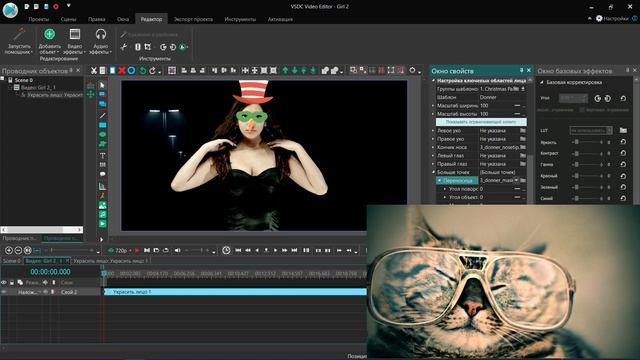Select the arrow cursor tool in the vertical toolbar
640x360 pixels.
[102, 85]
